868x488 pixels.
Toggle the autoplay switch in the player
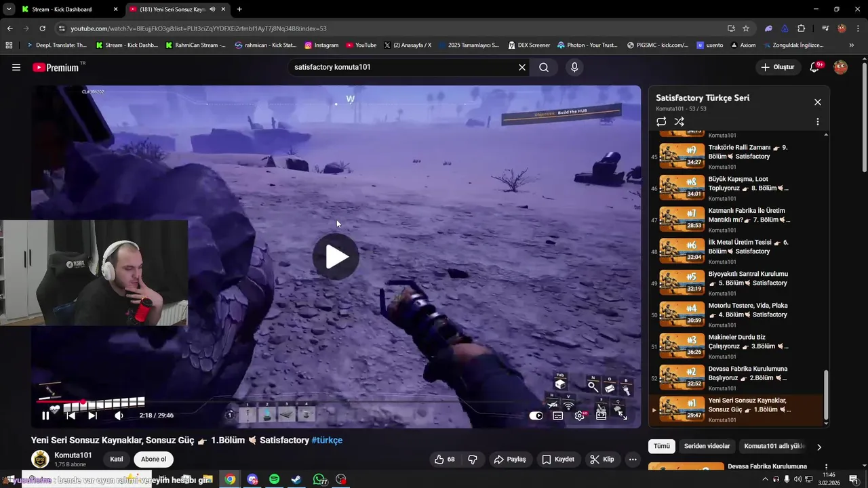point(536,415)
